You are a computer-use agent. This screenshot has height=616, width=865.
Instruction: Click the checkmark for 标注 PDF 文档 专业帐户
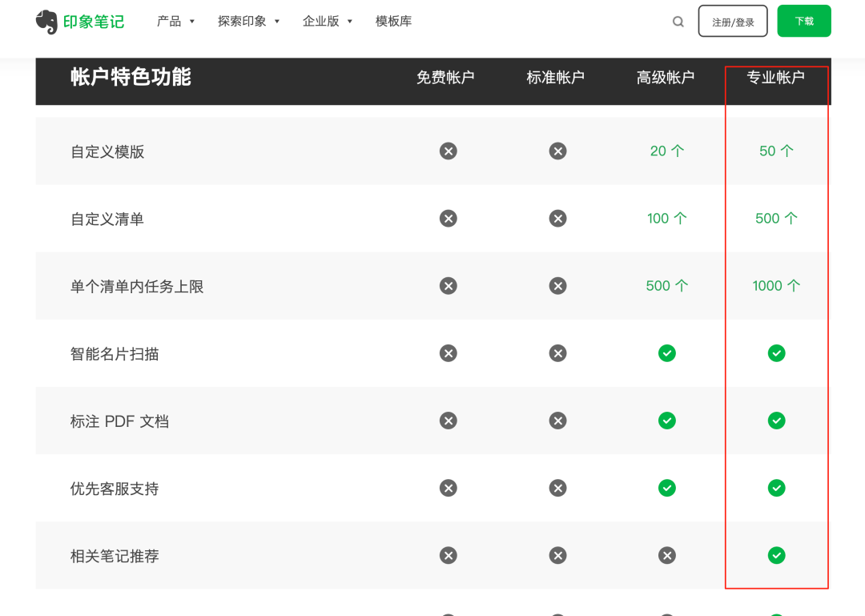[776, 421]
